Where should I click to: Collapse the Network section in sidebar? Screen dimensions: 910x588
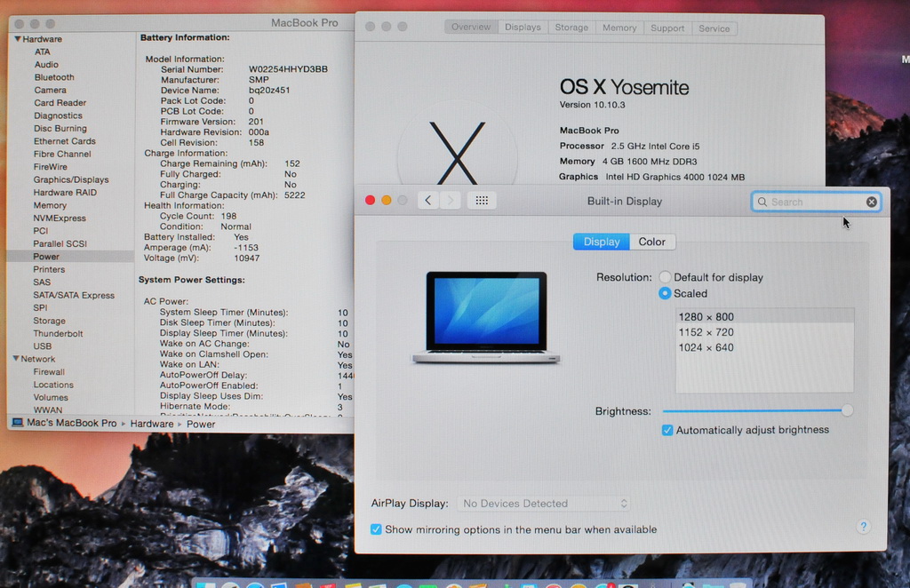(16, 358)
